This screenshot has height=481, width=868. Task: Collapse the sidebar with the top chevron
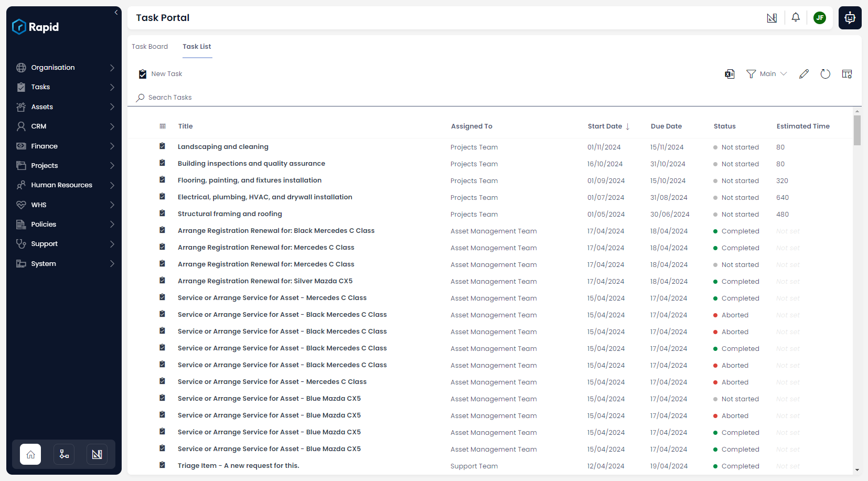(116, 13)
